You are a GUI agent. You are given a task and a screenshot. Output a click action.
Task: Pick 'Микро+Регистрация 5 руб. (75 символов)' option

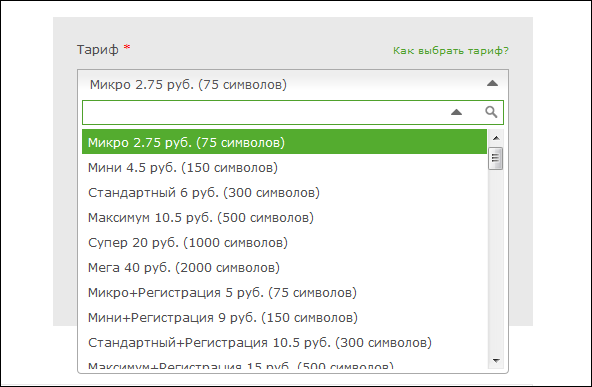coord(284,292)
